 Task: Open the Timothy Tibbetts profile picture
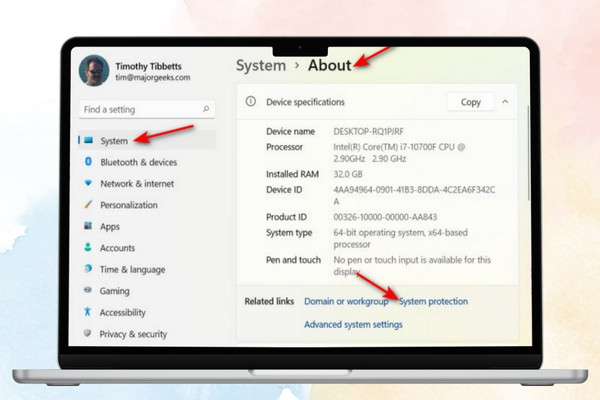pos(94,71)
